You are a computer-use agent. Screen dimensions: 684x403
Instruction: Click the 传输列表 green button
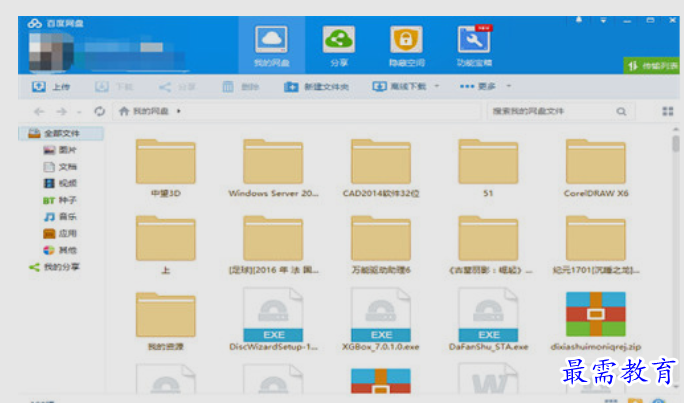(652, 65)
